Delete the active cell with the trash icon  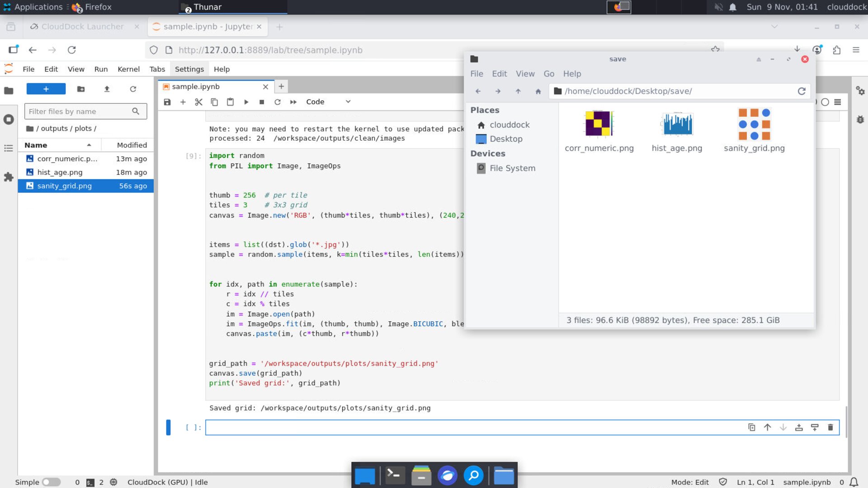(x=830, y=427)
